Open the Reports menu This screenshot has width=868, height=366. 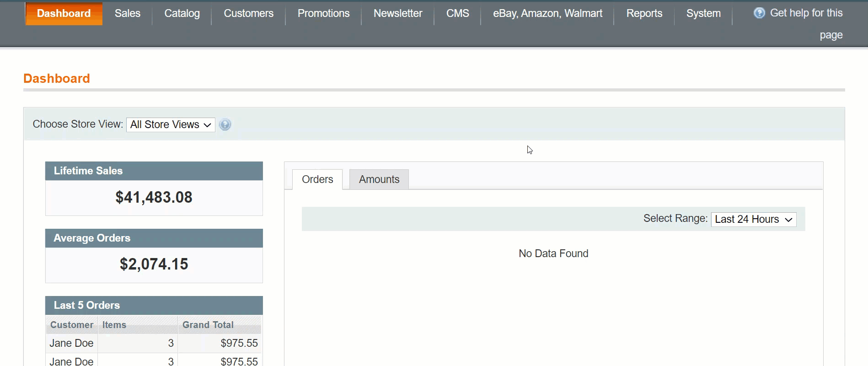(x=644, y=13)
